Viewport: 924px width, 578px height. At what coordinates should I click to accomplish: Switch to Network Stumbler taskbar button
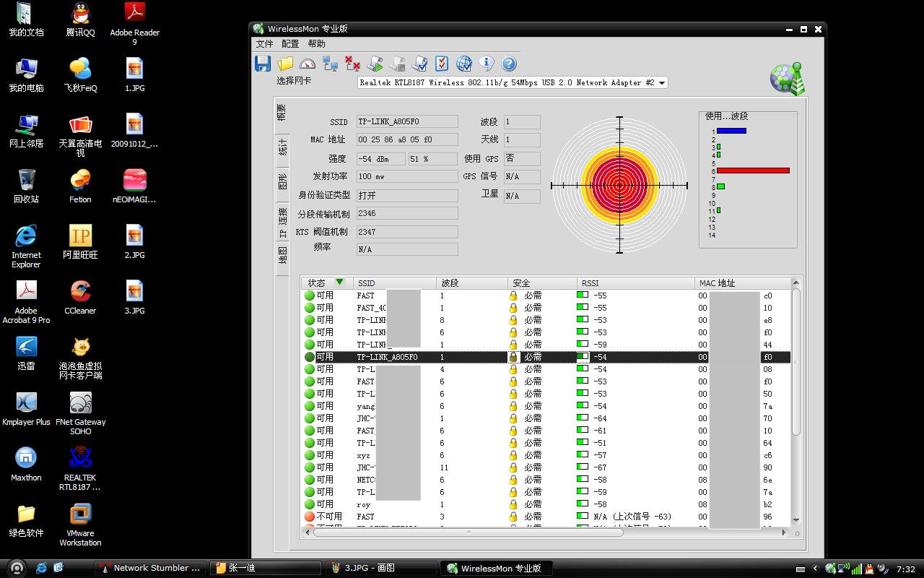(x=150, y=568)
